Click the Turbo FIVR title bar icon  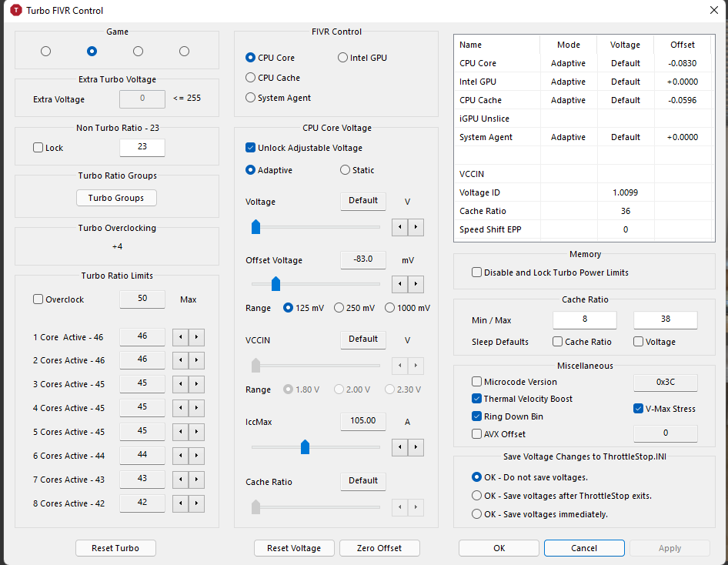(x=16, y=10)
